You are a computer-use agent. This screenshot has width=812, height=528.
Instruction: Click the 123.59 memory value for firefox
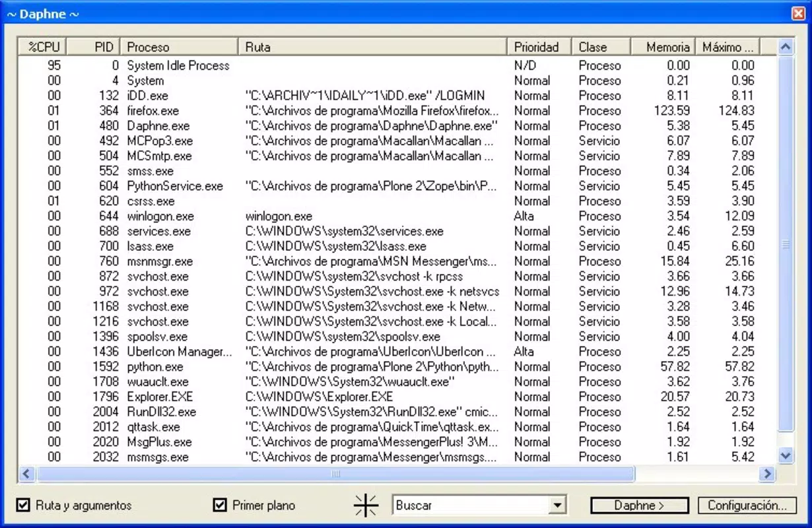pos(671,111)
